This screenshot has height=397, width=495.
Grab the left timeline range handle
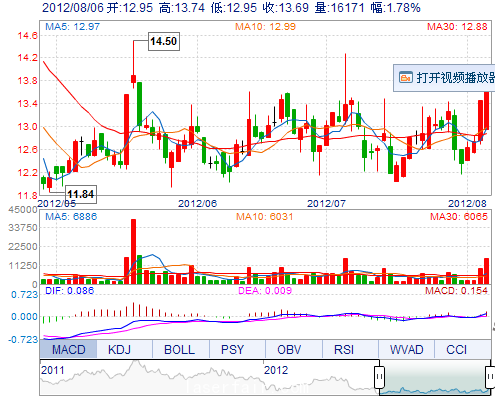coord(379,377)
